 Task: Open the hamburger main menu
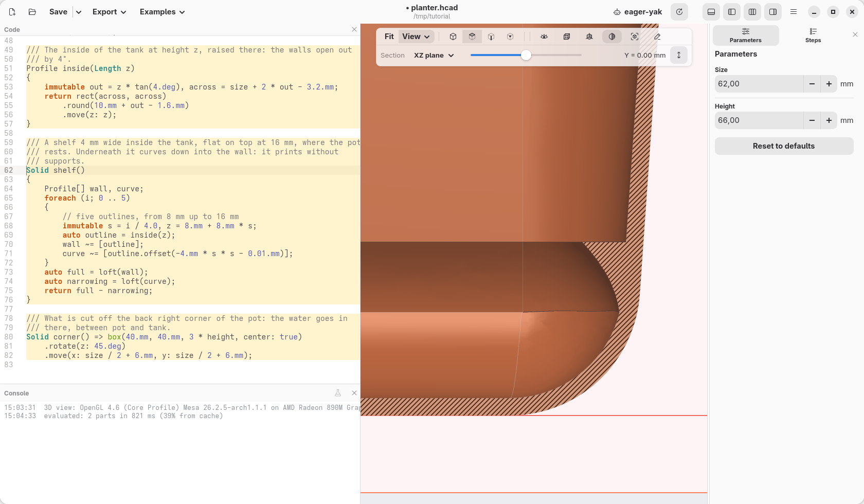pos(794,12)
